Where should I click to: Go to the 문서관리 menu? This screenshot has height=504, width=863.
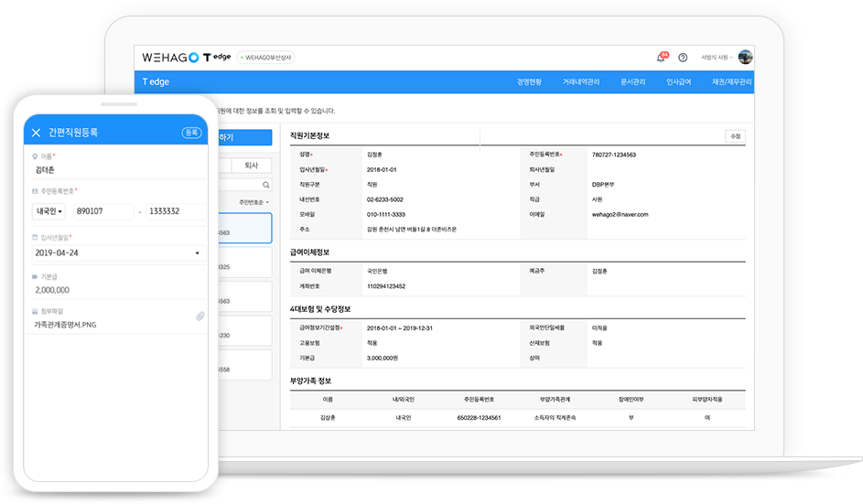coord(632,82)
